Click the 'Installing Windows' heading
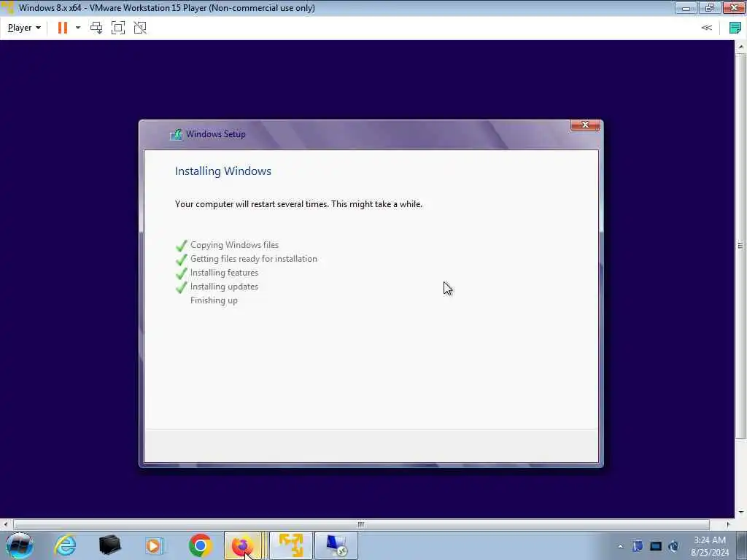The width and height of the screenshot is (747, 560). [223, 171]
